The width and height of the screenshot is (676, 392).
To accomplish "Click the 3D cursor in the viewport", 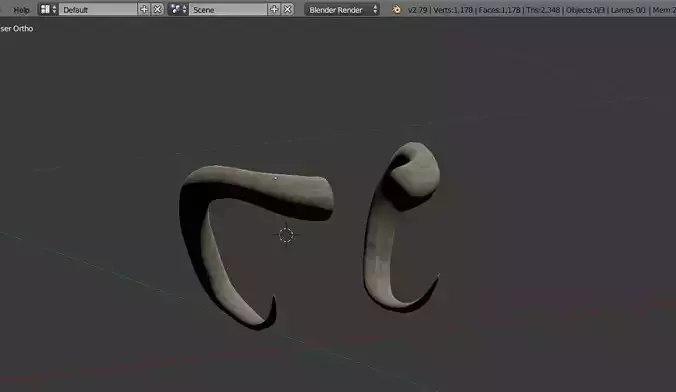I will point(286,235).
